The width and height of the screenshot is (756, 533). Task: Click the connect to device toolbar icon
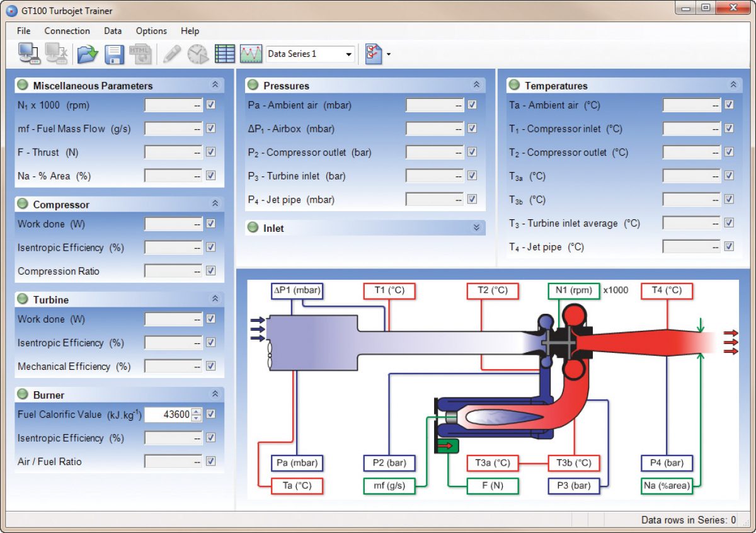click(30, 54)
